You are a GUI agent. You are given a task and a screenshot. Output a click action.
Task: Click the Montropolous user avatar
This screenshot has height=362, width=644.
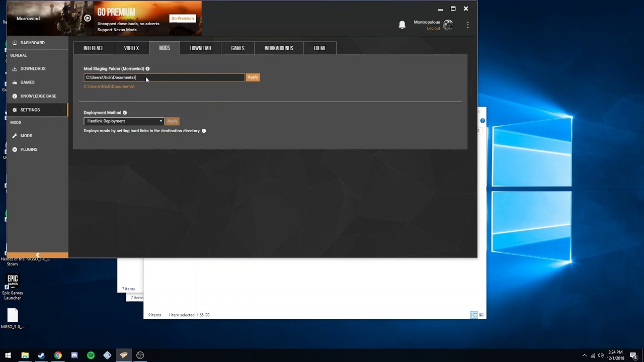[x=448, y=25]
